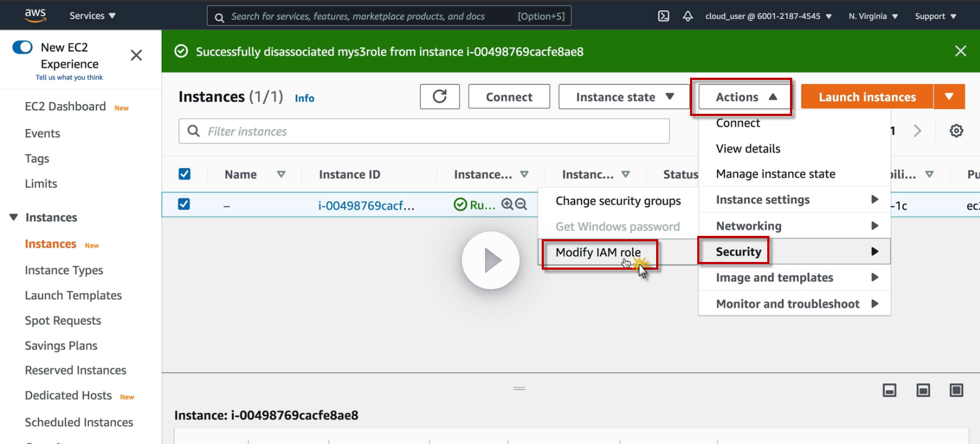Open the notifications bell
The image size is (980, 444).
point(688,16)
